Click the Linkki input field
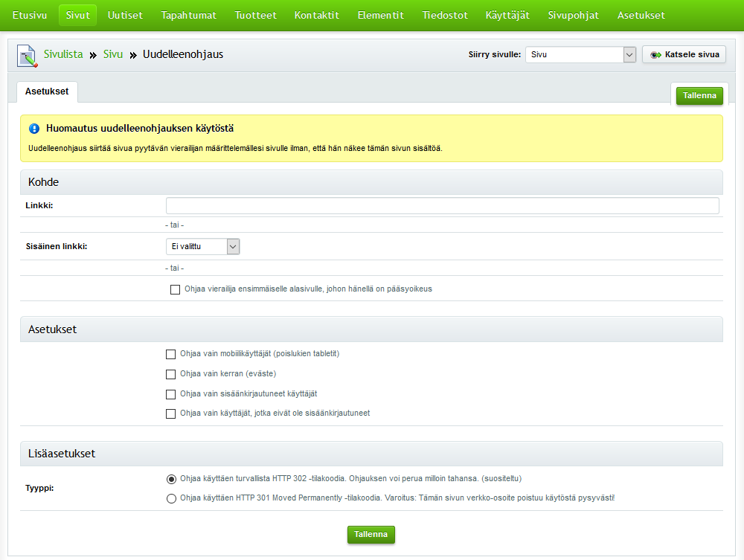Viewport: 744px width, 560px height. click(442, 206)
